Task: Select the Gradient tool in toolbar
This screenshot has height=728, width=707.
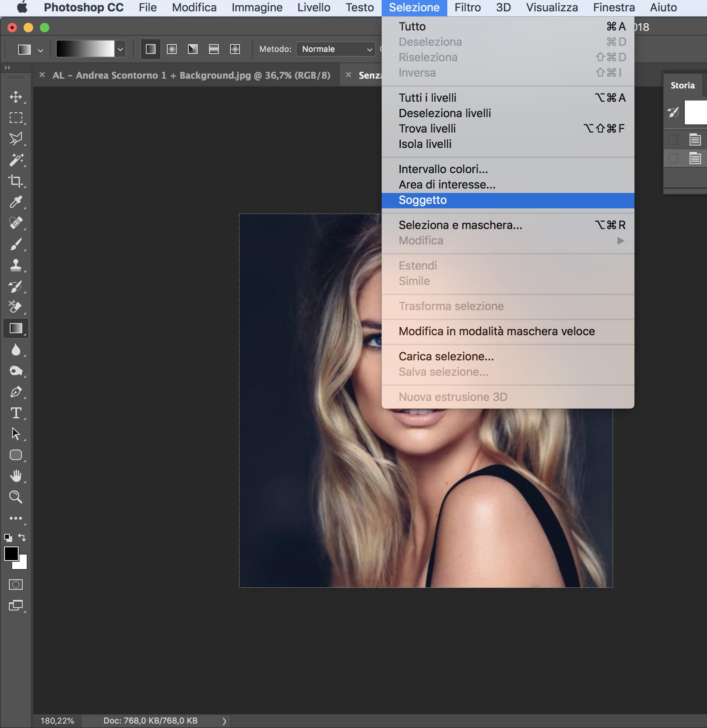Action: click(16, 328)
